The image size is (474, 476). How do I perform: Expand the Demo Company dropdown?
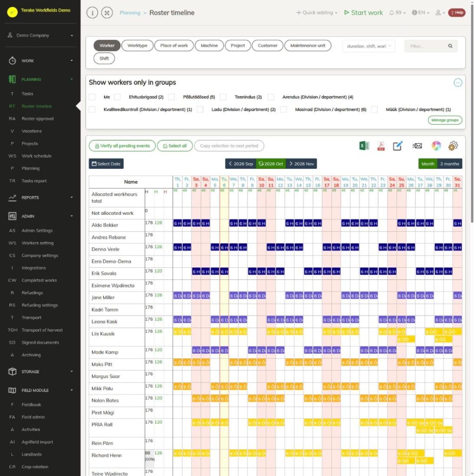point(40,35)
